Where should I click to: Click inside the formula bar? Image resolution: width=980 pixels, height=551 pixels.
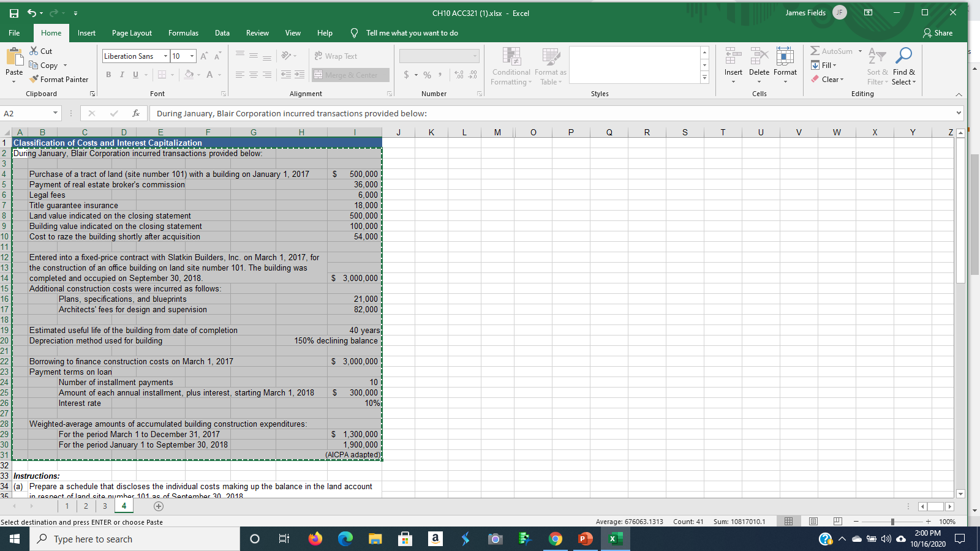429,113
